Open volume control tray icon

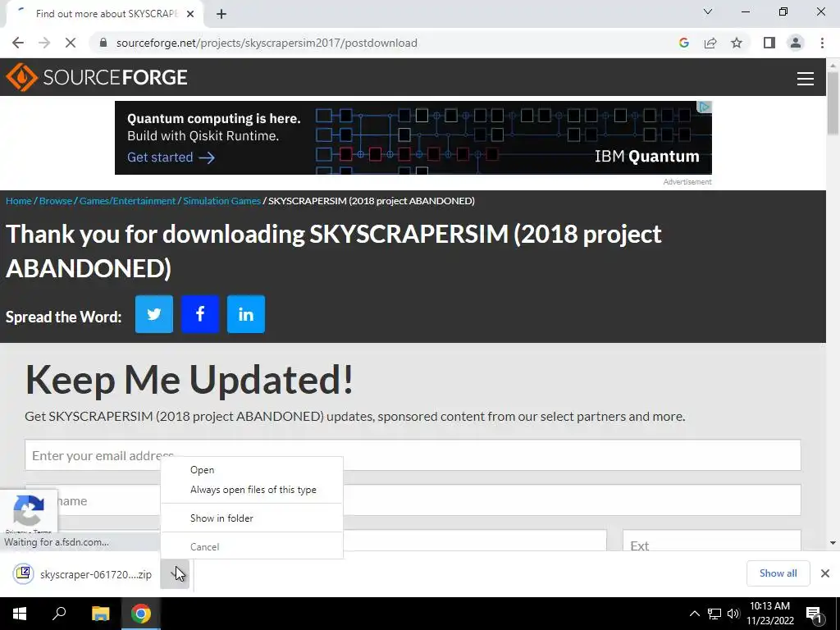coord(733,614)
